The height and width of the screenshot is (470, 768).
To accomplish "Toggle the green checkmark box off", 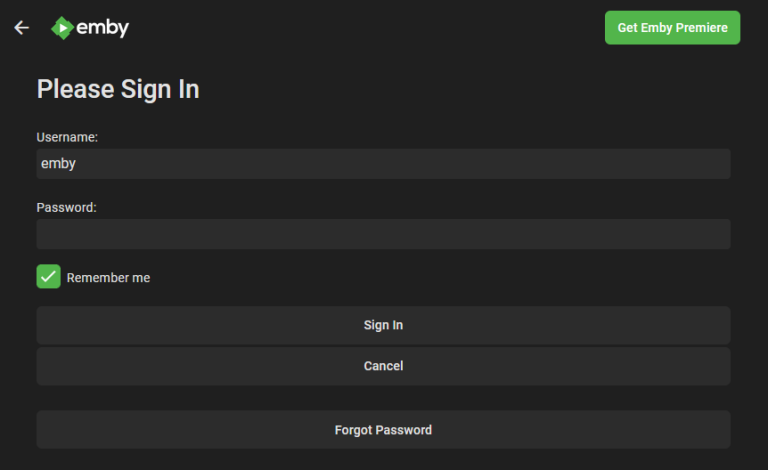I will (x=48, y=277).
